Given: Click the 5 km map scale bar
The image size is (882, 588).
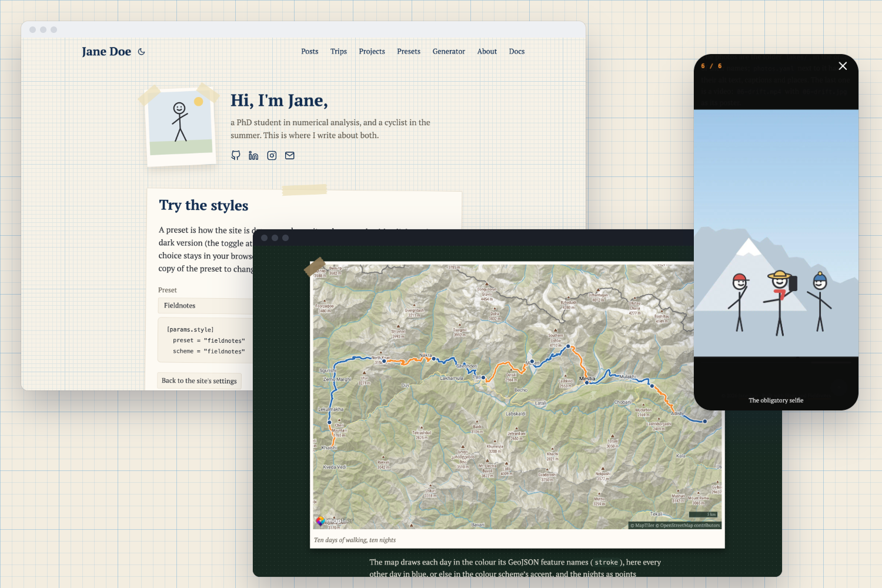Looking at the screenshot, I should [x=704, y=514].
